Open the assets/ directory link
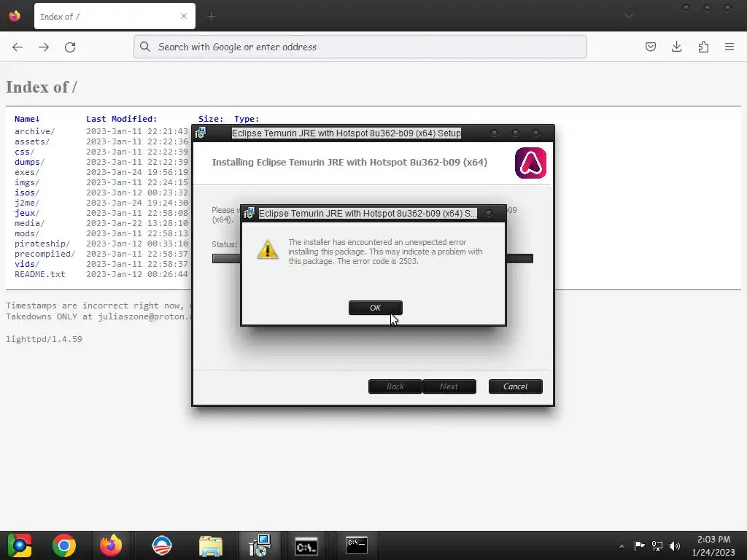The height and width of the screenshot is (560, 747). click(32, 141)
